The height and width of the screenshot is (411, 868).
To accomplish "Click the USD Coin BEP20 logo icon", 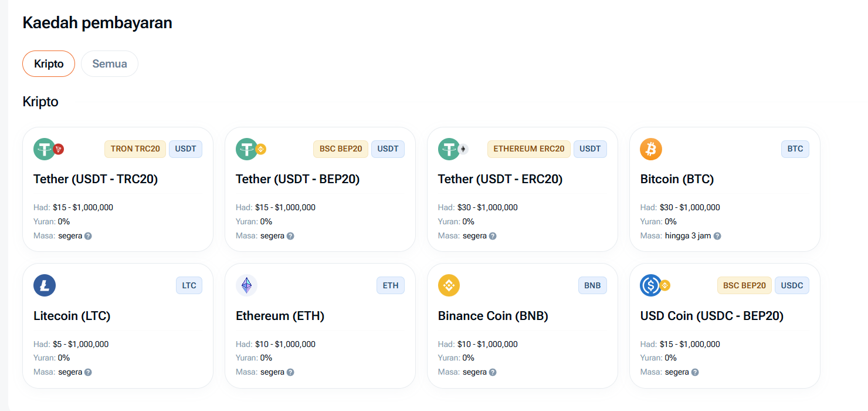I will [655, 285].
